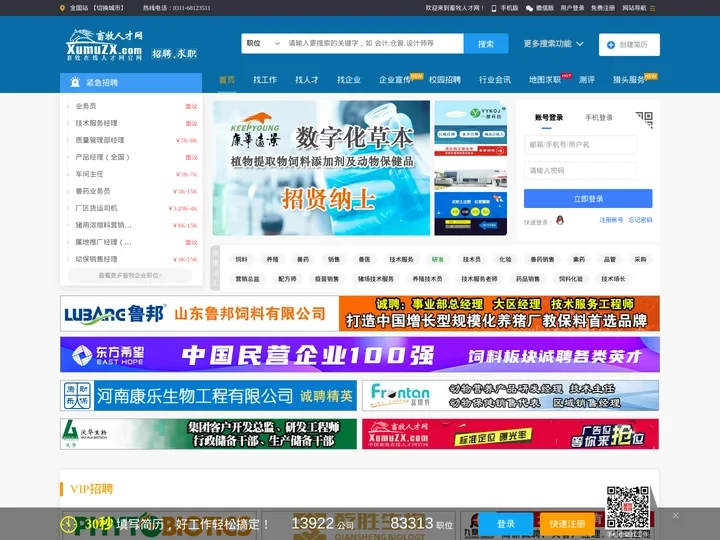720x540 pixels.
Task: Select the 兽药 hot keyword tag
Action: pos(303,259)
